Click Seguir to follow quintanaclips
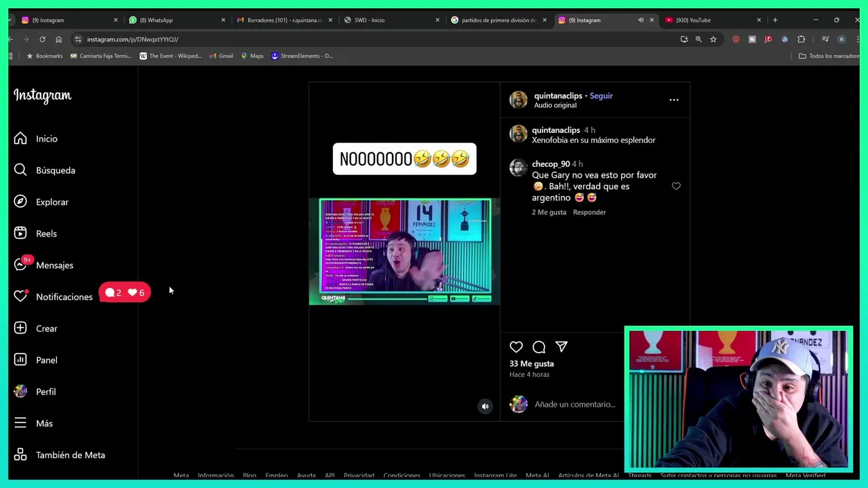Image resolution: width=868 pixels, height=488 pixels. (x=601, y=96)
